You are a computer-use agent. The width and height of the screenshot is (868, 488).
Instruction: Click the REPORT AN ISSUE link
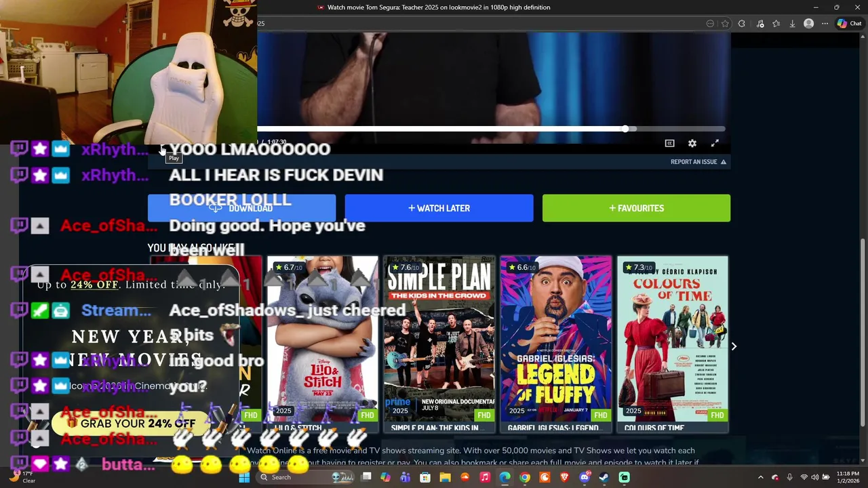[698, 162]
